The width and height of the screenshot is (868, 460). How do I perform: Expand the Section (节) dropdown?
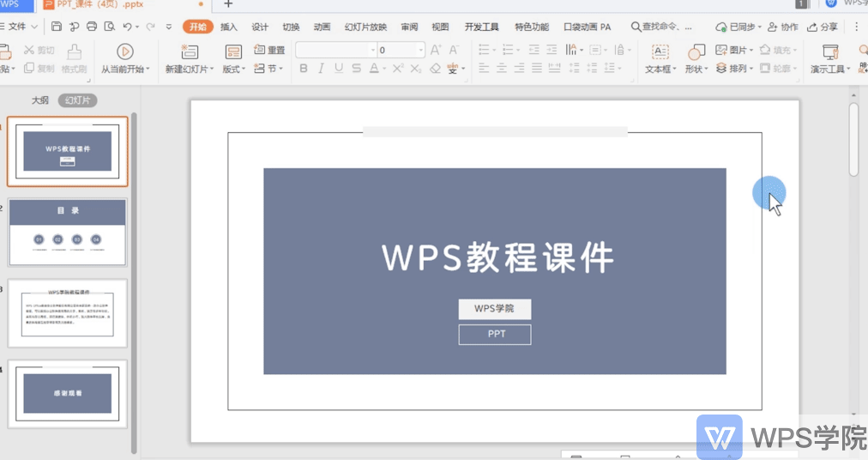(269, 68)
